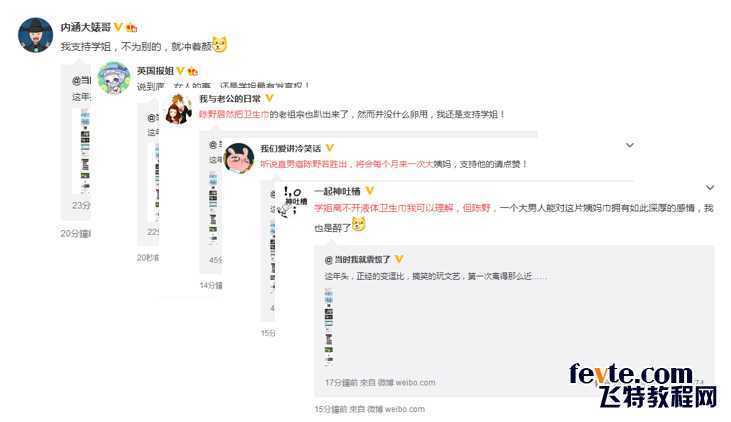
Task: Click weibo.com source link after 15分钟前
Action: point(405,409)
